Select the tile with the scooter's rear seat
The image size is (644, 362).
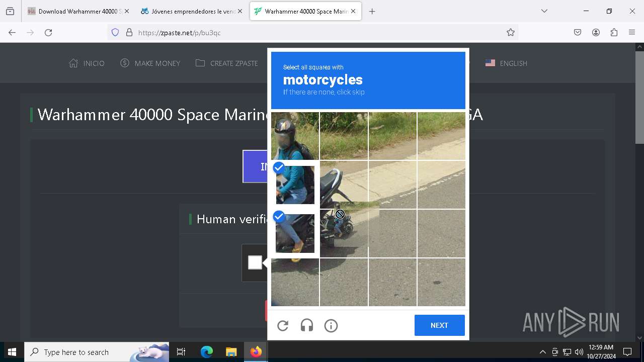click(344, 185)
